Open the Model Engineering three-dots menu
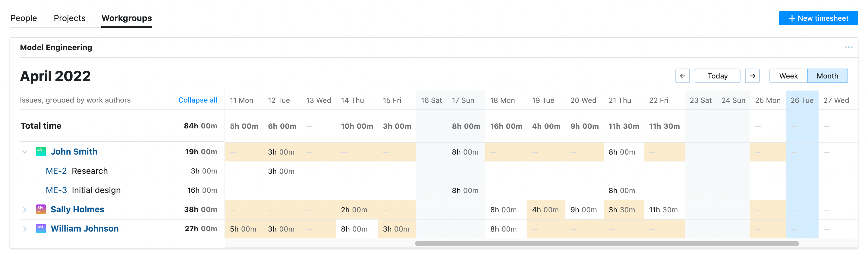The width and height of the screenshot is (868, 255). (x=848, y=48)
